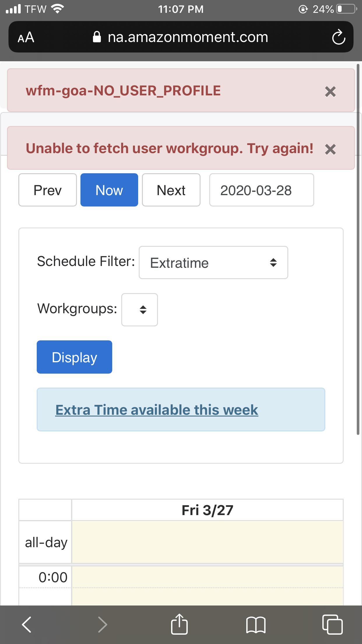This screenshot has height=644, width=362.
Task: Open Safari bookmarks icon
Action: click(256, 624)
